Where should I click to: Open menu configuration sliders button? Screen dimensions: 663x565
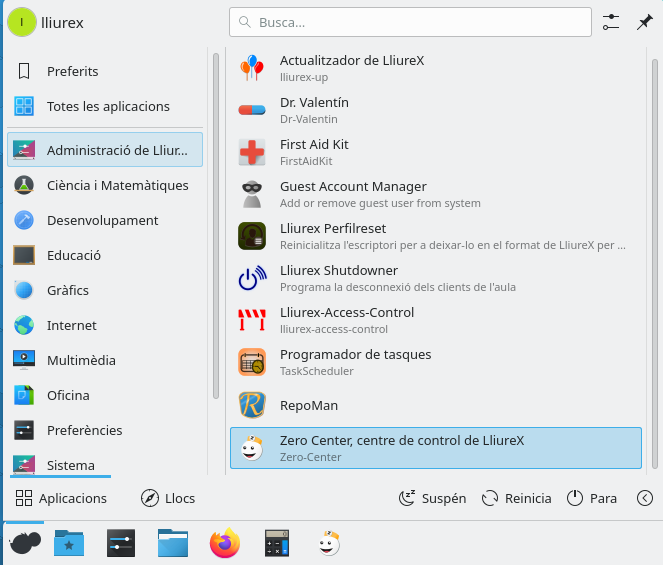pyautogui.click(x=612, y=22)
